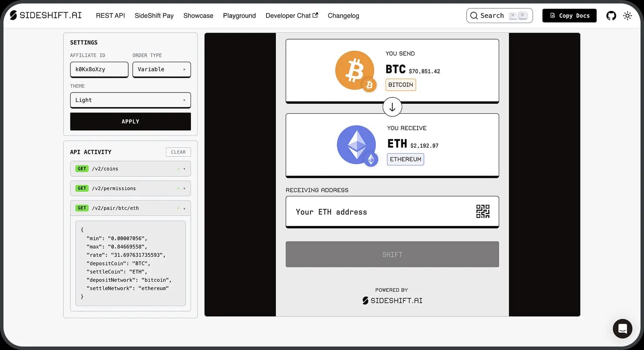Collapse the /v2/pair/btc/eth request
The width and height of the screenshot is (644, 350).
click(x=130, y=208)
